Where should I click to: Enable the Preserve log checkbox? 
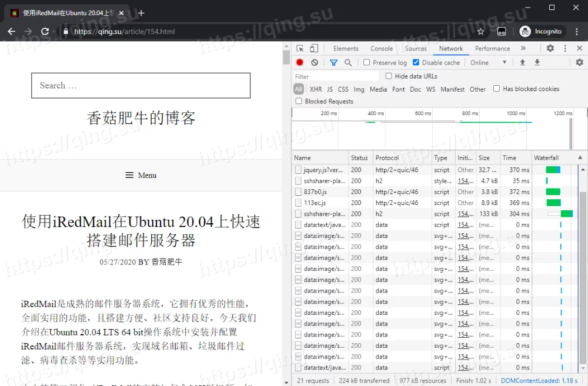[x=367, y=62]
